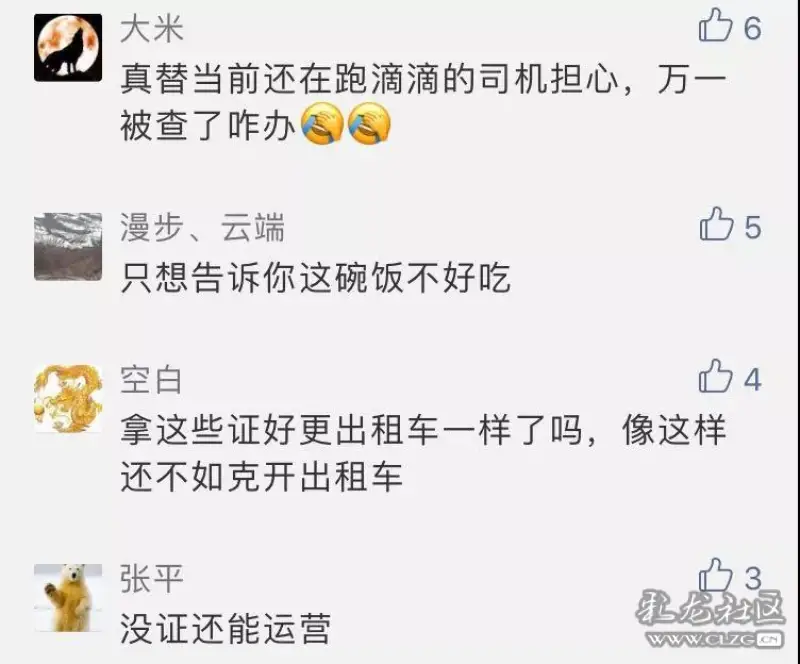Open 漫步、云端's mountain avatar
800x664 pixels.
[x=68, y=247]
